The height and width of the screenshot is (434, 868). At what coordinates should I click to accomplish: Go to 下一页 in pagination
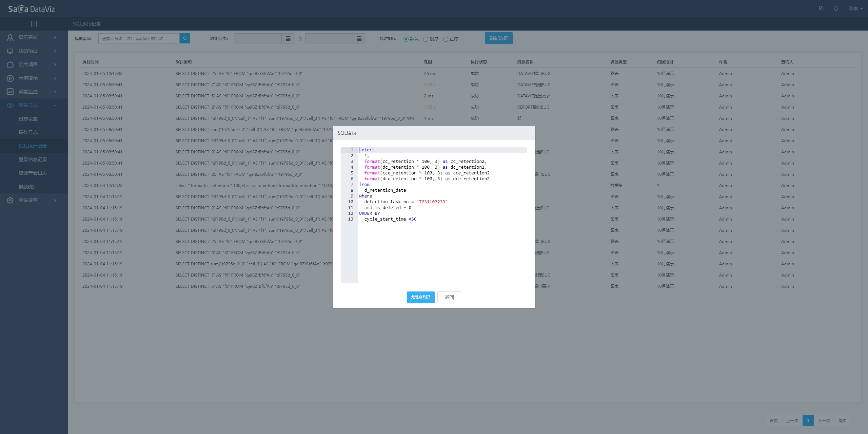tap(824, 420)
